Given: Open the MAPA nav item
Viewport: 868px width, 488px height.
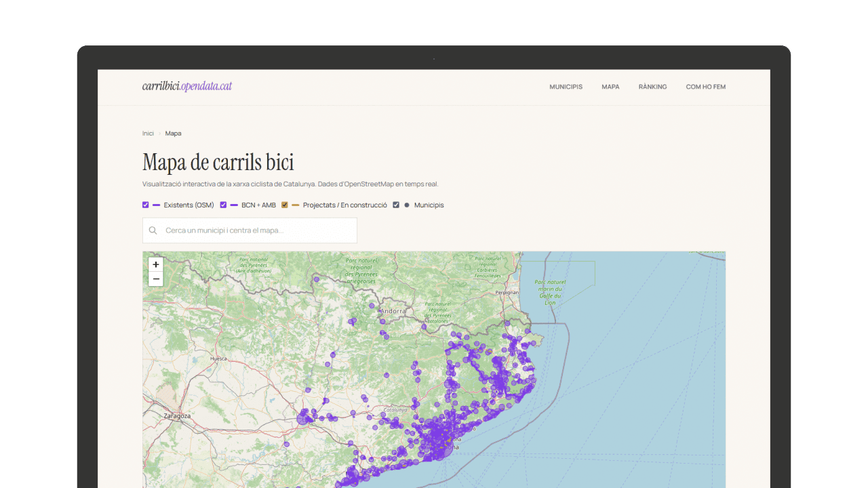Looking at the screenshot, I should tap(610, 87).
